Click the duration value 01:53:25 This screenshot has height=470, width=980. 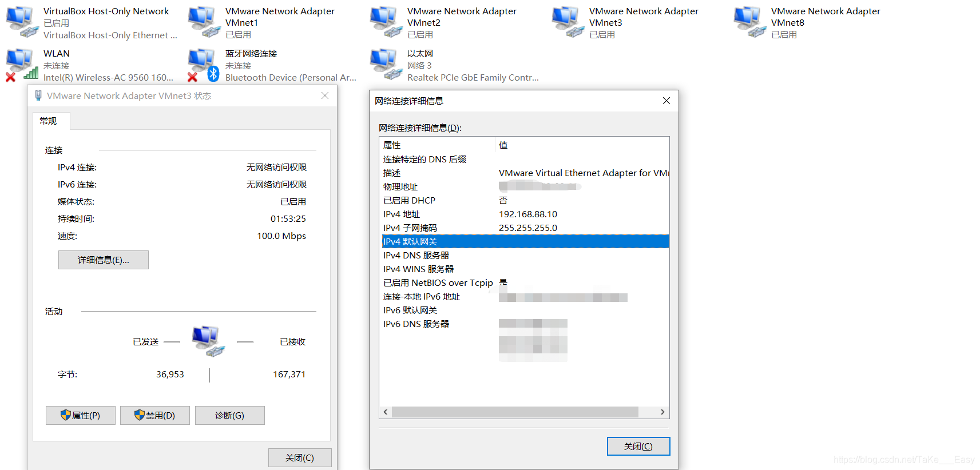[288, 218]
